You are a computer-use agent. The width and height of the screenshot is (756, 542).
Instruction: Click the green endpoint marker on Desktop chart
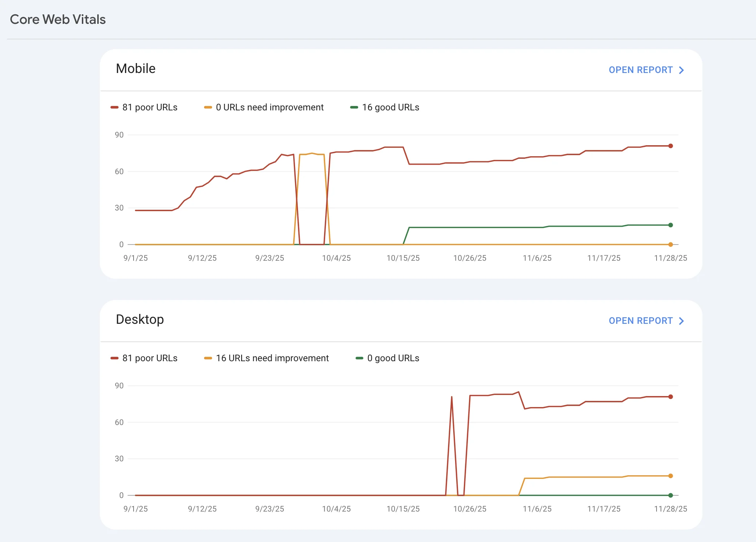click(x=670, y=495)
